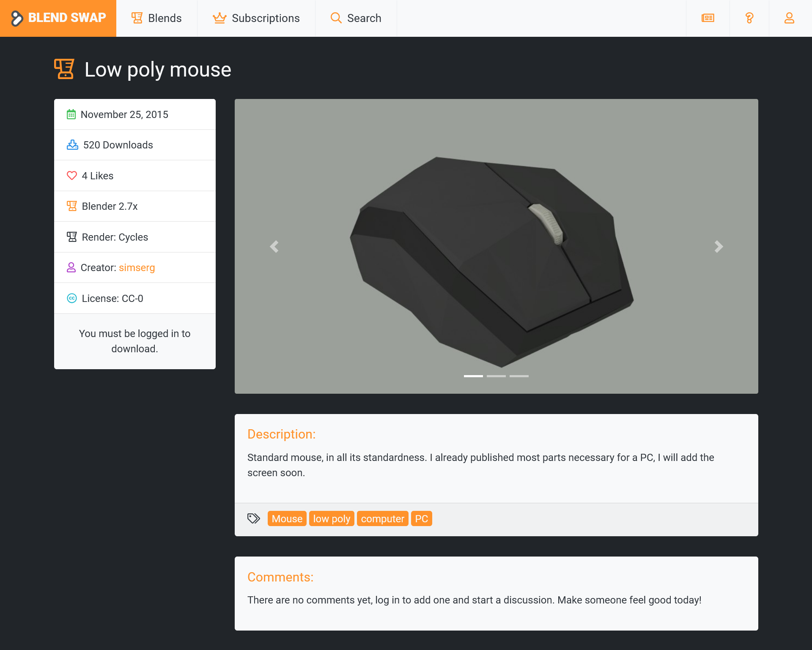Show the next carousel image with right arrow
This screenshot has height=650, width=812.
click(x=718, y=247)
